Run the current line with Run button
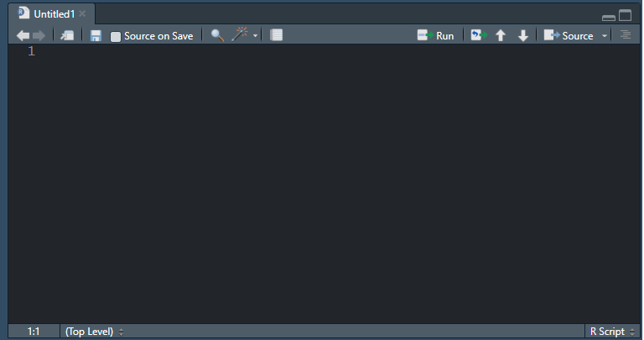The image size is (644, 340). [435, 35]
